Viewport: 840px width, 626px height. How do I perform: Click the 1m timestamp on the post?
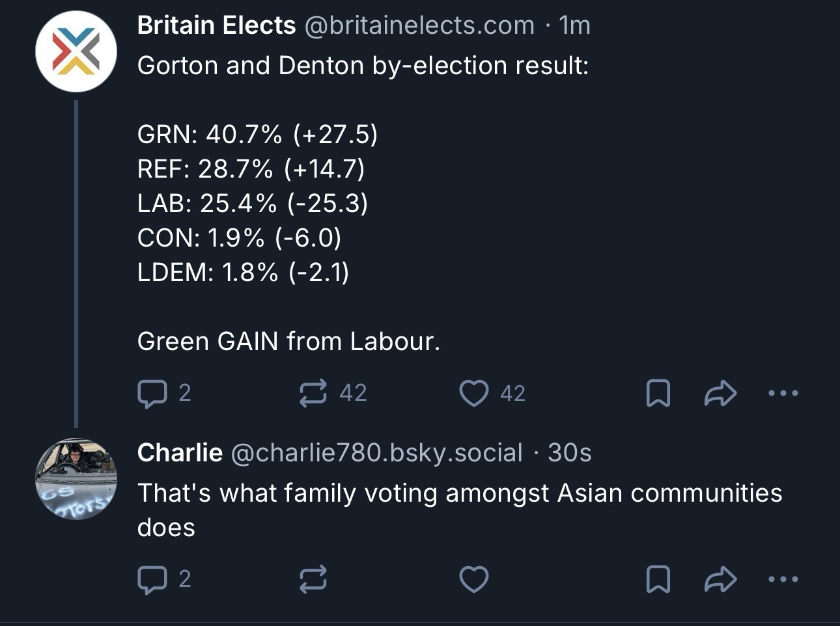pos(574,25)
